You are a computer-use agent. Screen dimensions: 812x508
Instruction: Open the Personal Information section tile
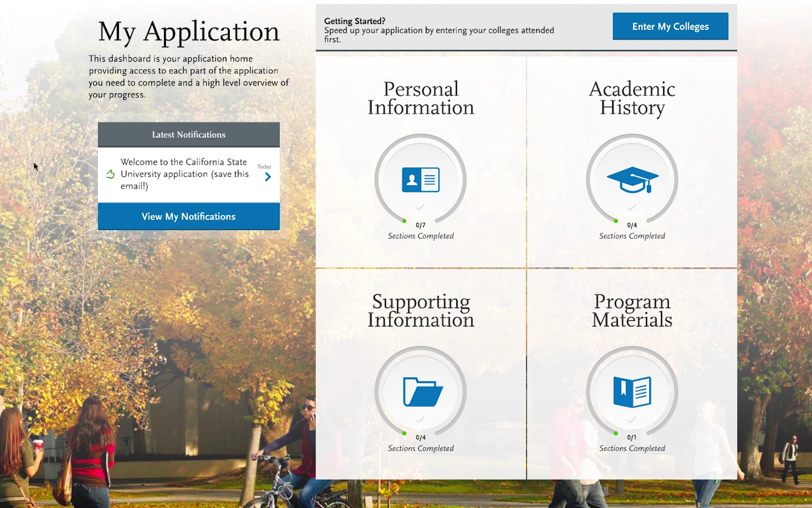(421, 141)
